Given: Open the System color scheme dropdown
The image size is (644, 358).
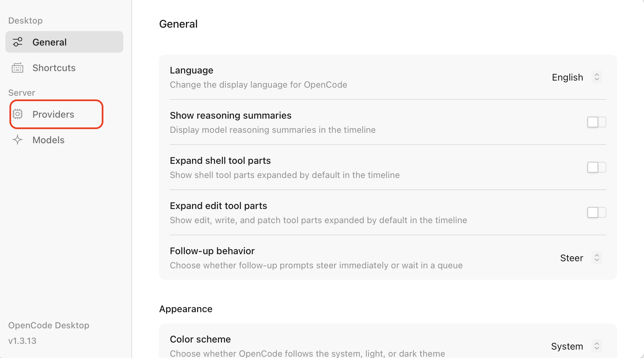Looking at the screenshot, I should point(567,346).
